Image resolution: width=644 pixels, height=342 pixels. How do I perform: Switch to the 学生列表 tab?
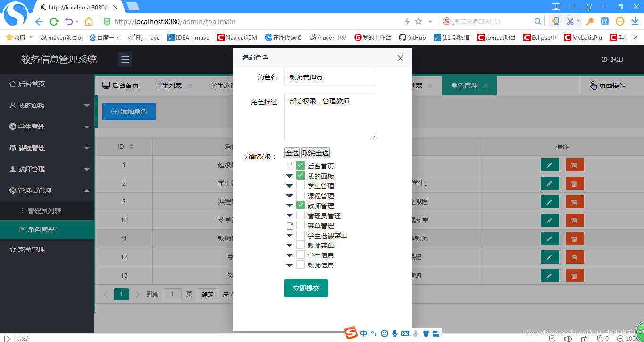coord(168,85)
